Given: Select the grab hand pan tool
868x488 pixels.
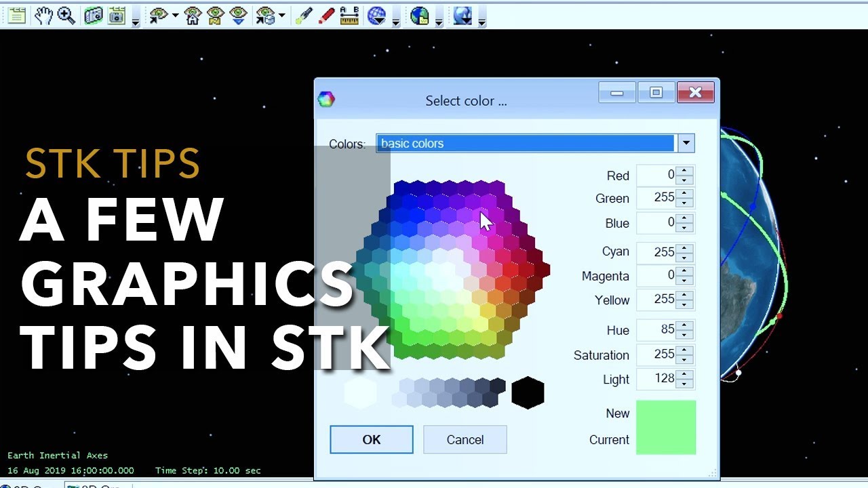Looking at the screenshot, I should click(x=43, y=15).
